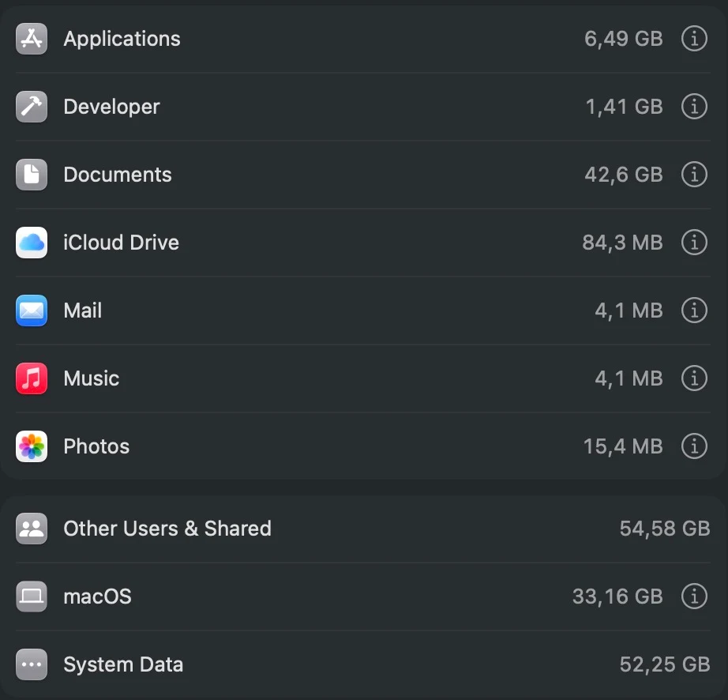Click the Music note icon
The image size is (728, 700).
(32, 378)
